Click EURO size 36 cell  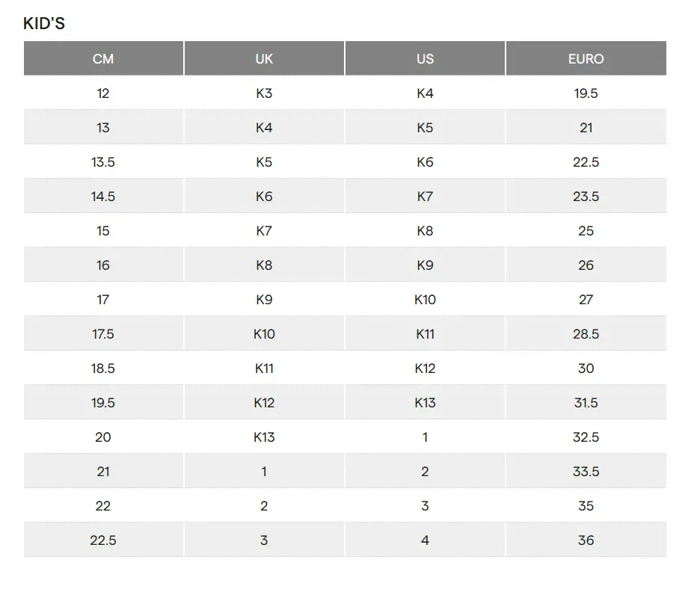coord(586,540)
